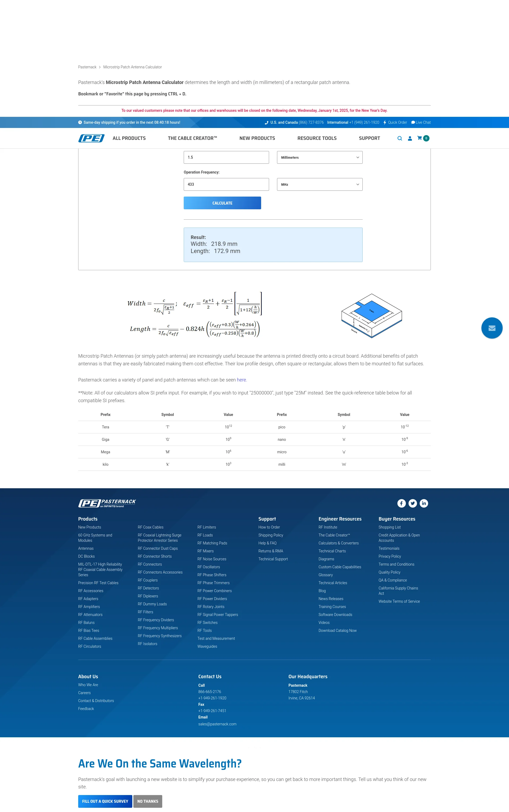Click the RESOURCE TOOLS menu item
509x812 pixels.
[317, 138]
